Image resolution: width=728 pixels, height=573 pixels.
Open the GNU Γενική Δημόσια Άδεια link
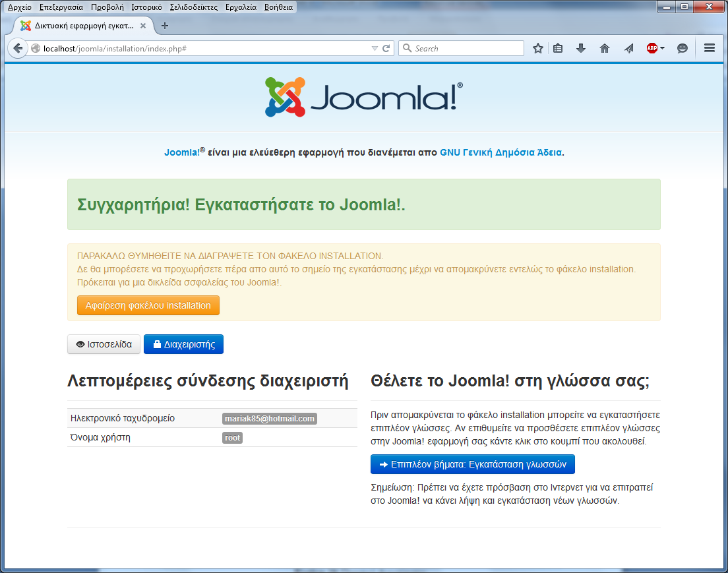click(501, 152)
